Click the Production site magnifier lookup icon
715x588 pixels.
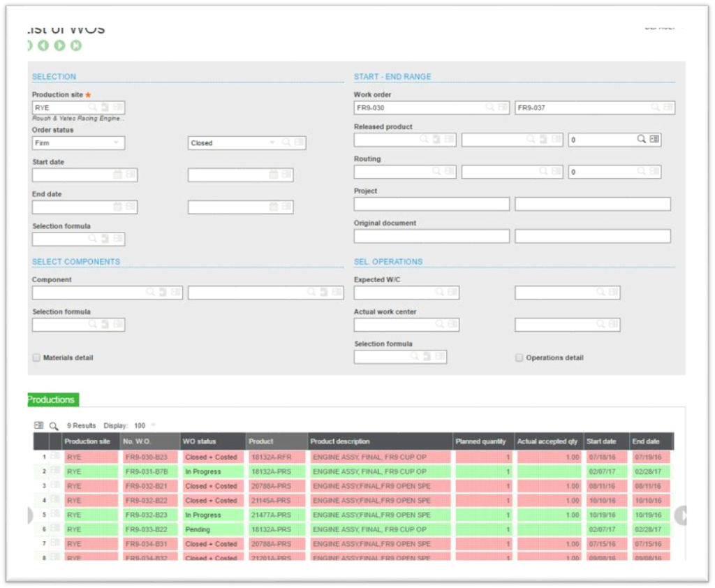[x=92, y=108]
